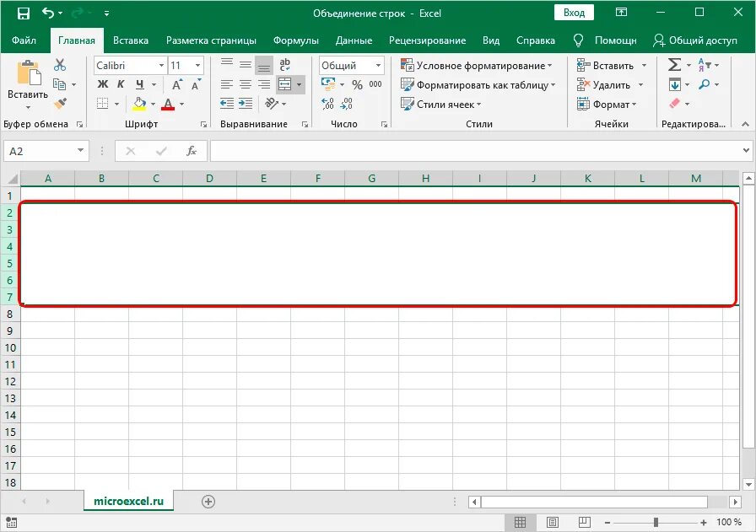Toggle Merge and Center button

tap(284, 85)
